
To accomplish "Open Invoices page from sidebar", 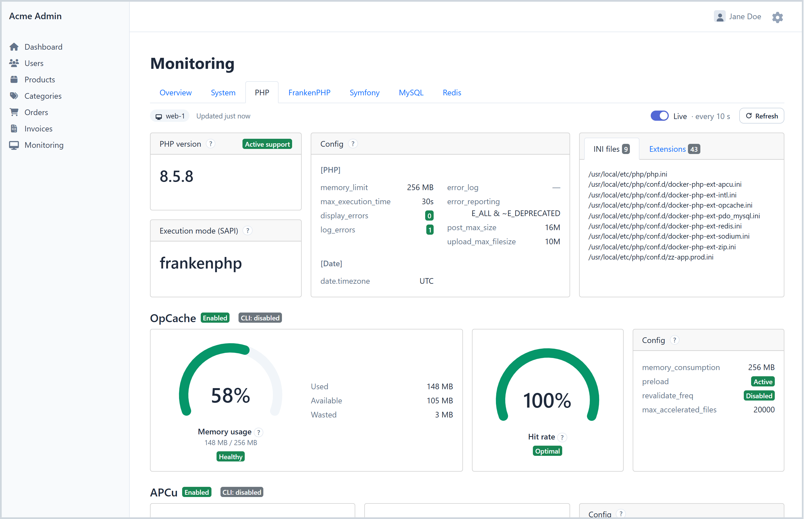I will click(x=38, y=129).
